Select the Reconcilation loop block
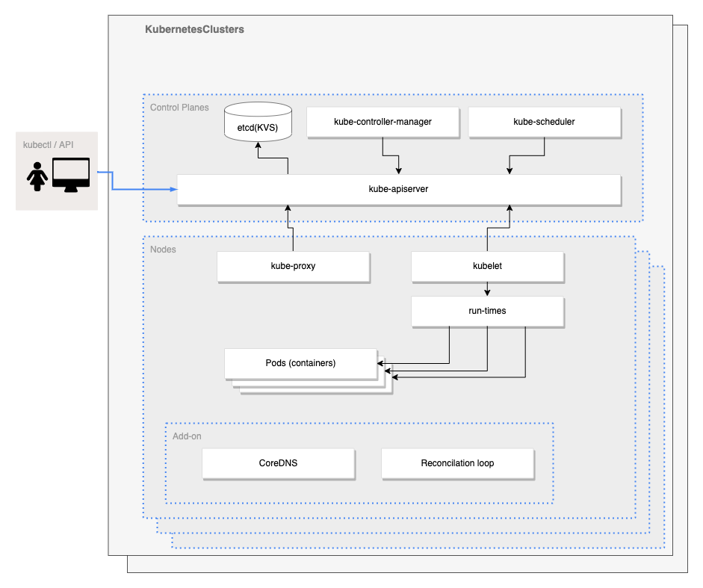Image resolution: width=703 pixels, height=588 pixels. pyautogui.click(x=457, y=463)
